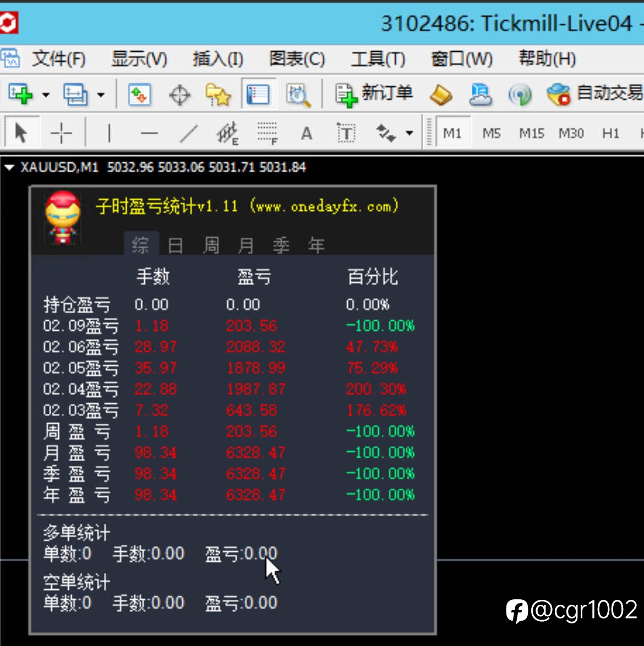Expand the XAUUSD,M1 chart triangle
Image resolution: width=644 pixels, height=646 pixels.
[x=9, y=167]
